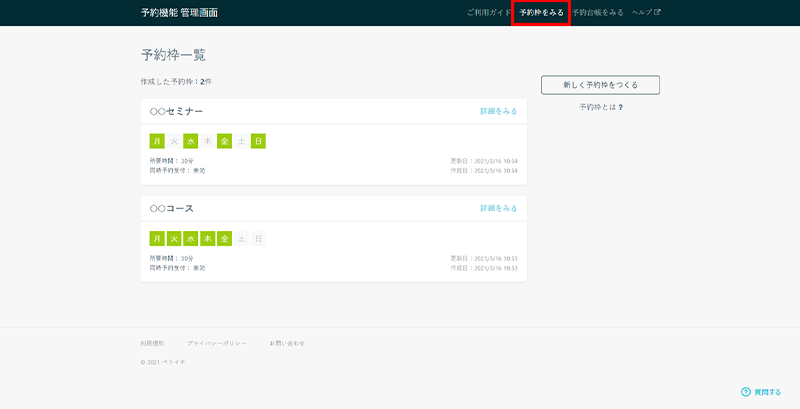
Task: Click the 木 day badge in ○○コース
Action: [x=207, y=239]
